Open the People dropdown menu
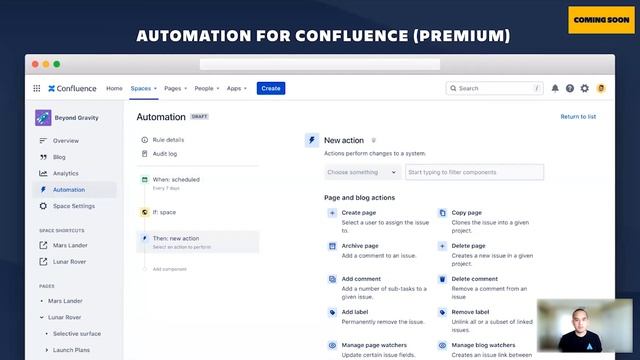The height and width of the screenshot is (360, 640). [207, 88]
